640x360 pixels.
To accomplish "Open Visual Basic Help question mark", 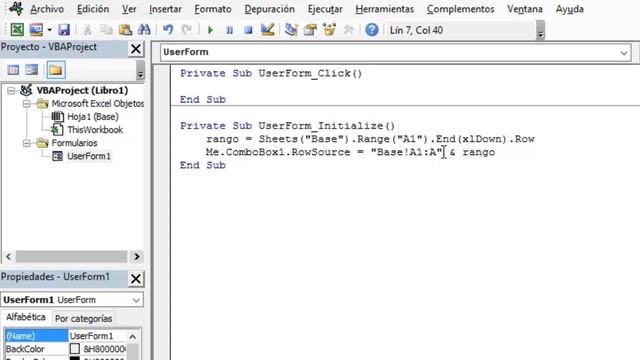I will point(372,30).
